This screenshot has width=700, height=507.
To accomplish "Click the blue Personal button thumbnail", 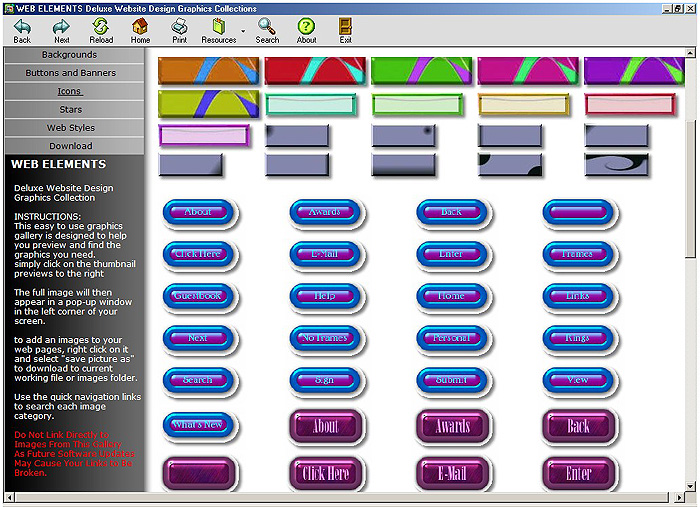I will coord(452,338).
